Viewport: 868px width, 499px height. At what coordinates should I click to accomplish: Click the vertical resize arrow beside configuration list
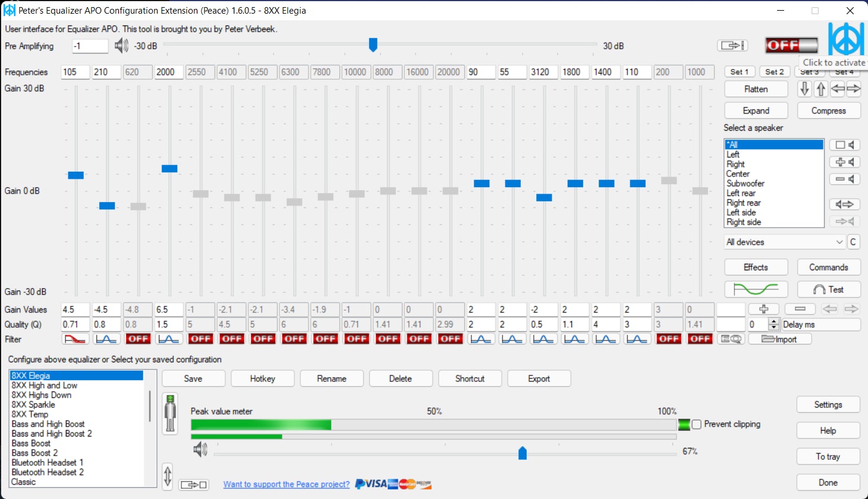[168, 476]
